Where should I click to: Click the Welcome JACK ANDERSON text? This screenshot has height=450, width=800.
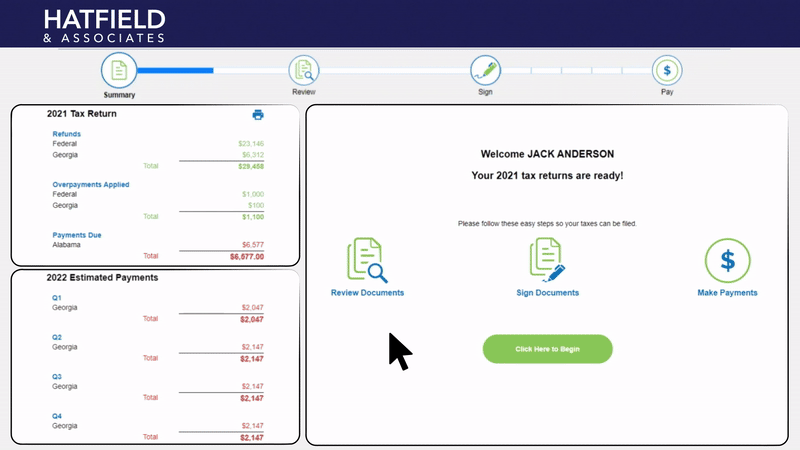[547, 154]
